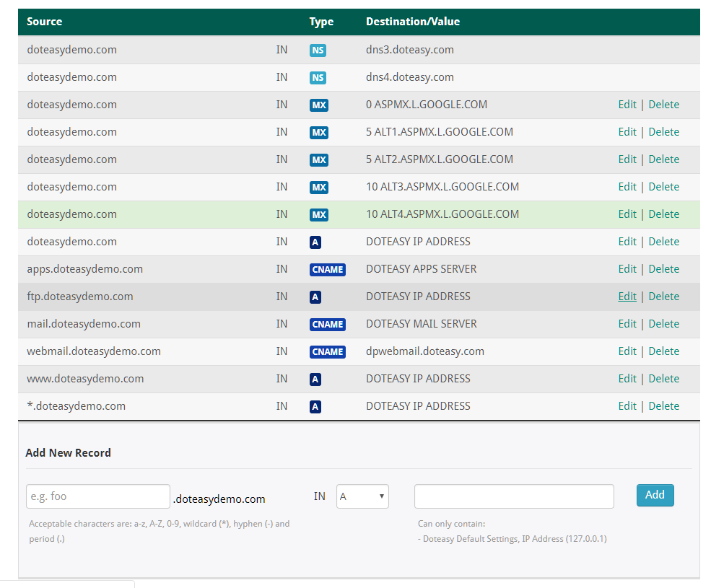Image resolution: width=711 pixels, height=588 pixels.
Task: Open the record type dropdown showing A
Action: click(362, 496)
